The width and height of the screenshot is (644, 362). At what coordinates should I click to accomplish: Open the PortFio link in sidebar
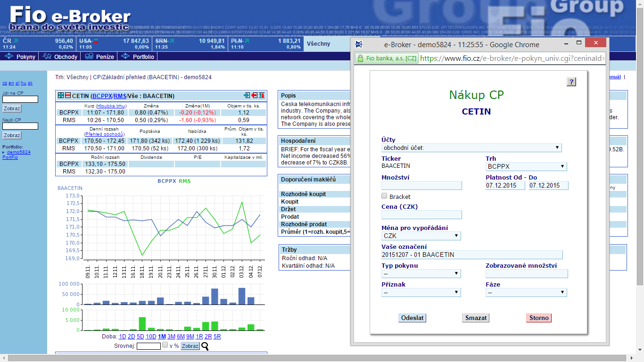tap(10, 157)
